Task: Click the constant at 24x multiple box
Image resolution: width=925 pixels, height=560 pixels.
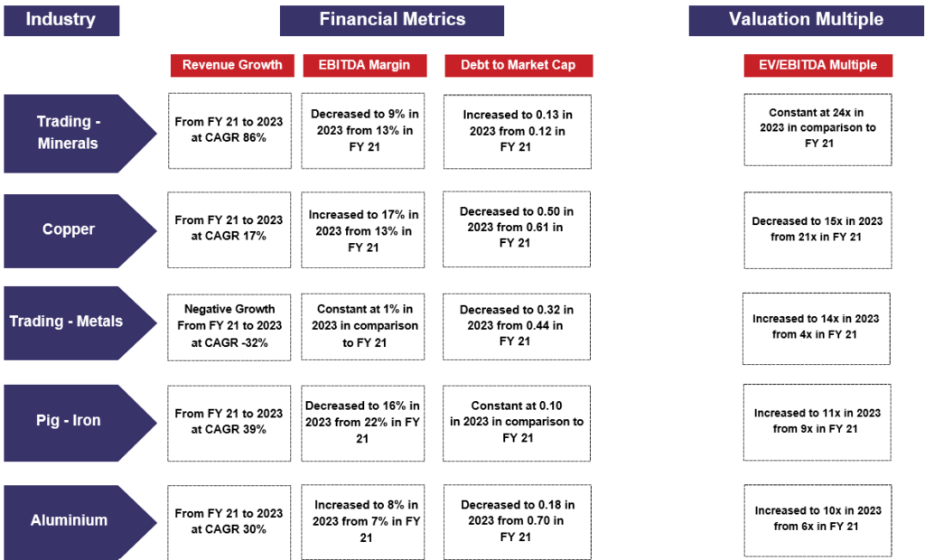Action: pyautogui.click(x=817, y=128)
